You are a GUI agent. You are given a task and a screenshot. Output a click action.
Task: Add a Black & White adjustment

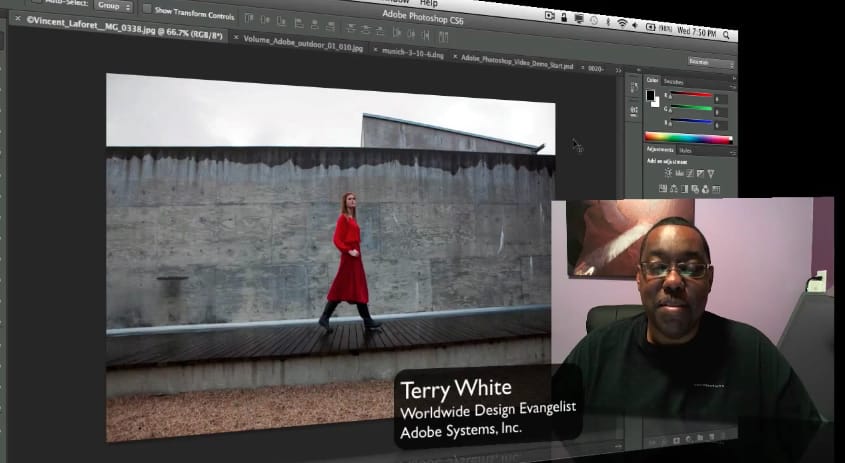(x=684, y=189)
